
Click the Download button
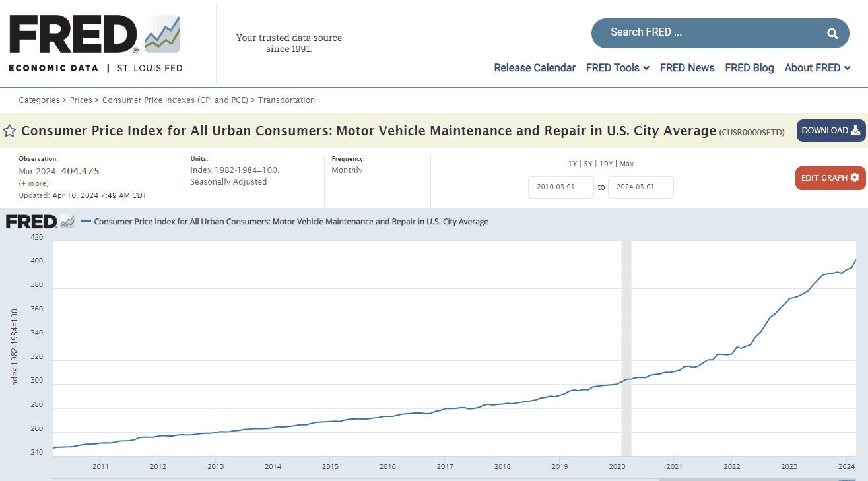pos(830,131)
